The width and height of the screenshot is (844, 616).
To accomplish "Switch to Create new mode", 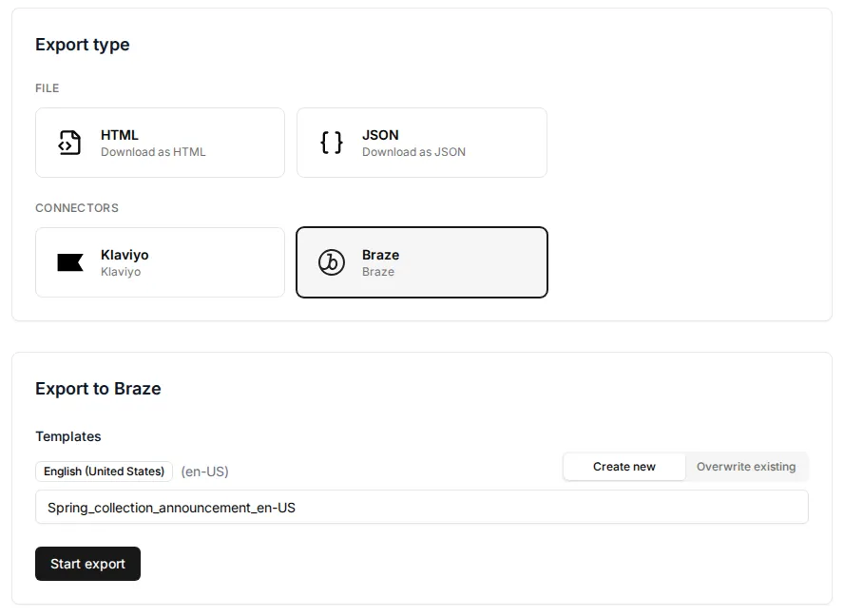I will (623, 467).
